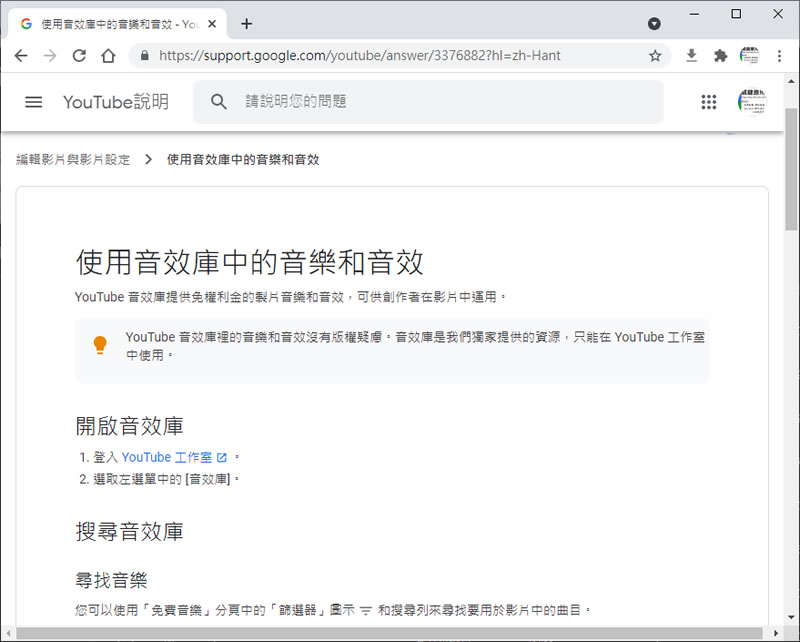Viewport: 800px width, 642px height.
Task: Open a new browser tab
Action: (x=246, y=24)
